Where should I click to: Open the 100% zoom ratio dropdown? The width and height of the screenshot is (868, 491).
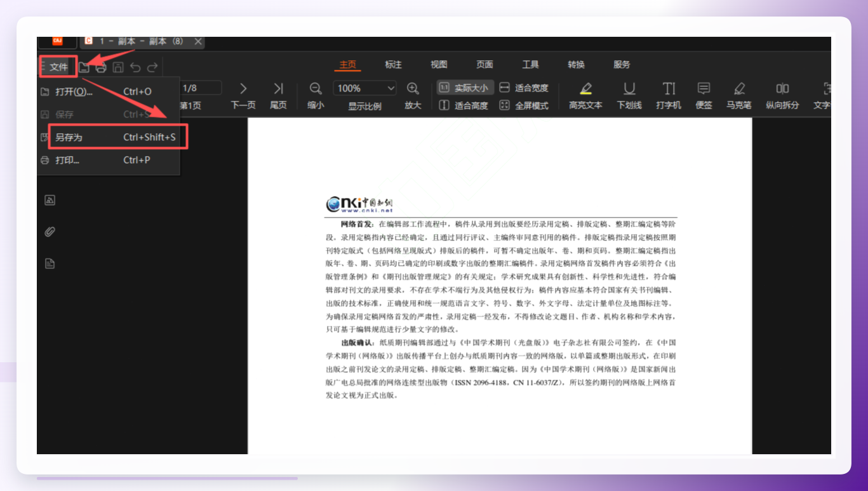pos(365,88)
